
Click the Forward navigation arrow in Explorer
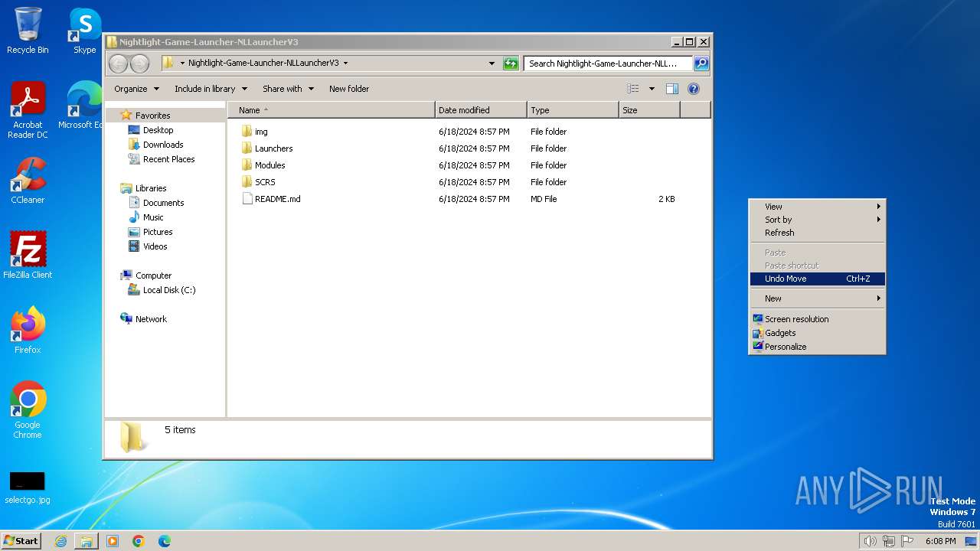139,64
